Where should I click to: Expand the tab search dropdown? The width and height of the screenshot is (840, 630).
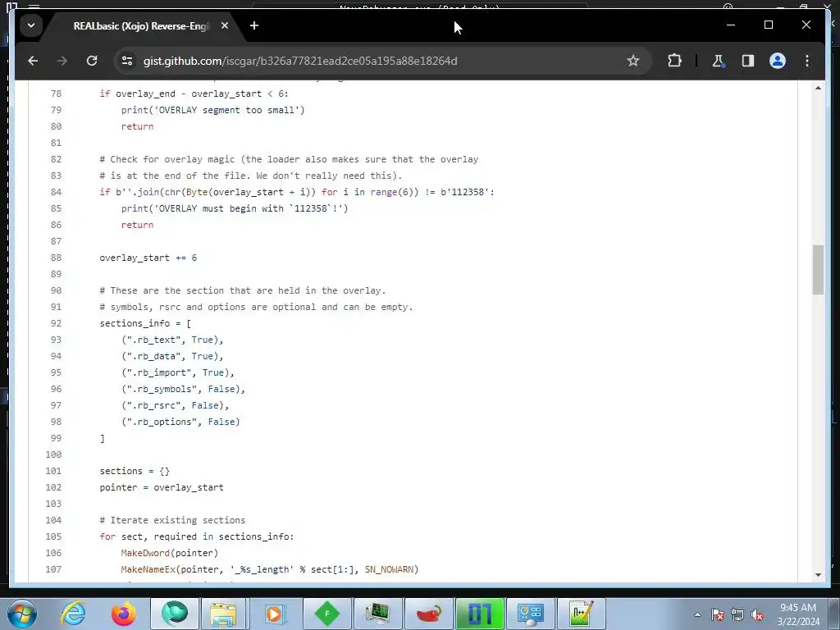coord(31,25)
